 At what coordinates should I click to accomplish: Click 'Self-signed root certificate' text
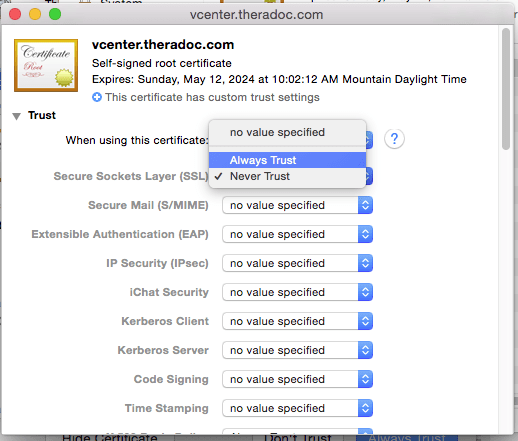(162, 63)
